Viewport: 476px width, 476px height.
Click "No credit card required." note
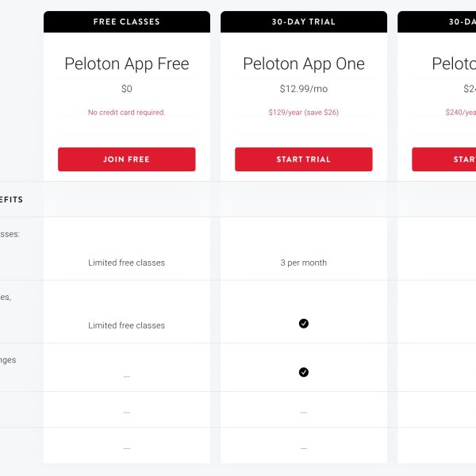pyautogui.click(x=127, y=113)
